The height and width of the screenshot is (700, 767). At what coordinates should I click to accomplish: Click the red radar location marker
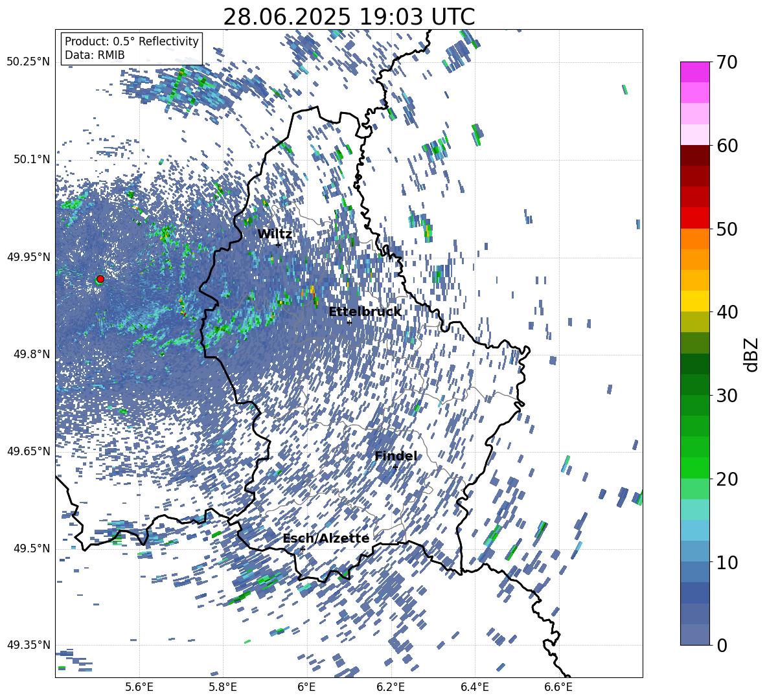pos(100,278)
